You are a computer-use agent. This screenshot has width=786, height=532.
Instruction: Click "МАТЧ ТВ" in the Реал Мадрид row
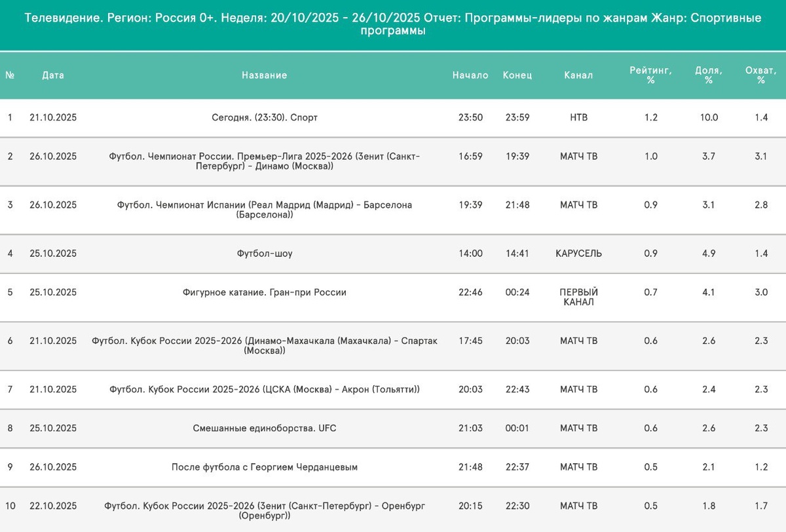[579, 205]
